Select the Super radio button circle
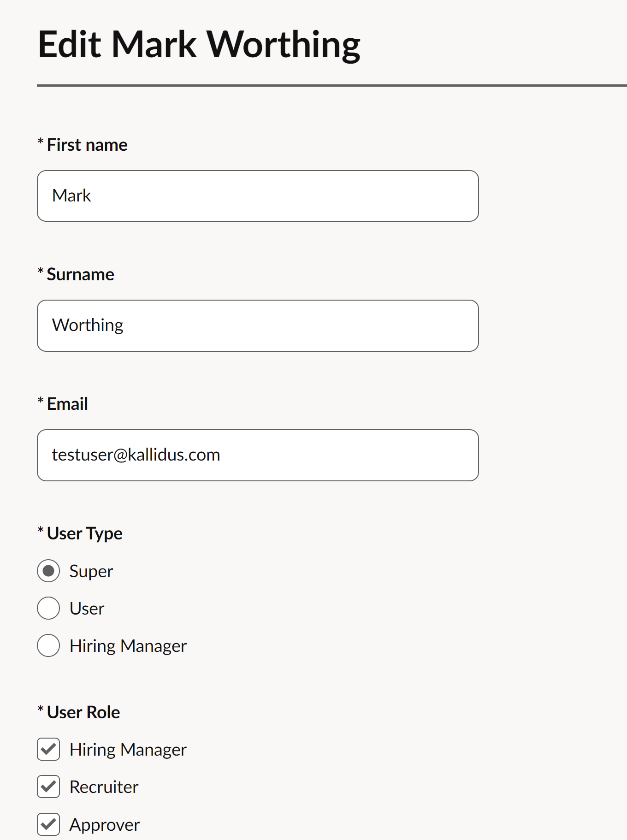The image size is (627, 840). pyautogui.click(x=48, y=571)
